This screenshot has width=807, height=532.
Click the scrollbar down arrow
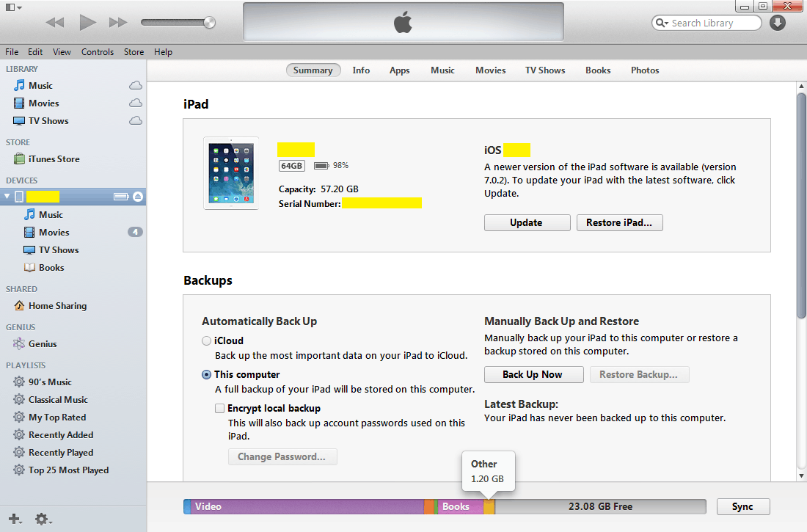pos(801,475)
